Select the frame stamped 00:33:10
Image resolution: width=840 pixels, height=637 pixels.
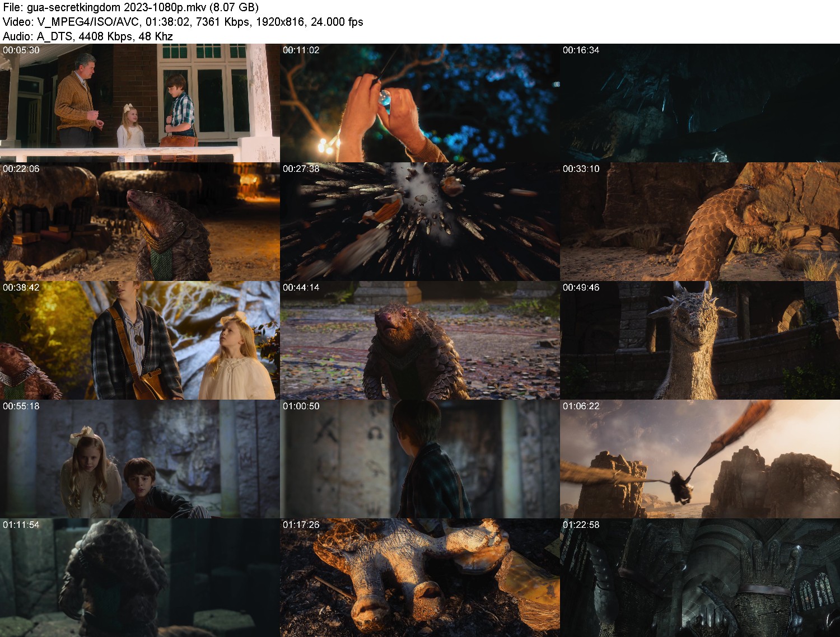pos(700,222)
